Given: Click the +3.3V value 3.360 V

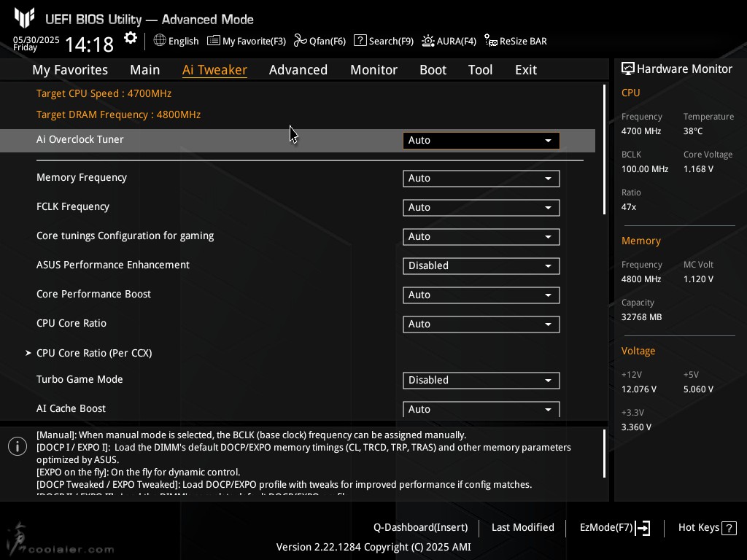Looking at the screenshot, I should pyautogui.click(x=636, y=427).
